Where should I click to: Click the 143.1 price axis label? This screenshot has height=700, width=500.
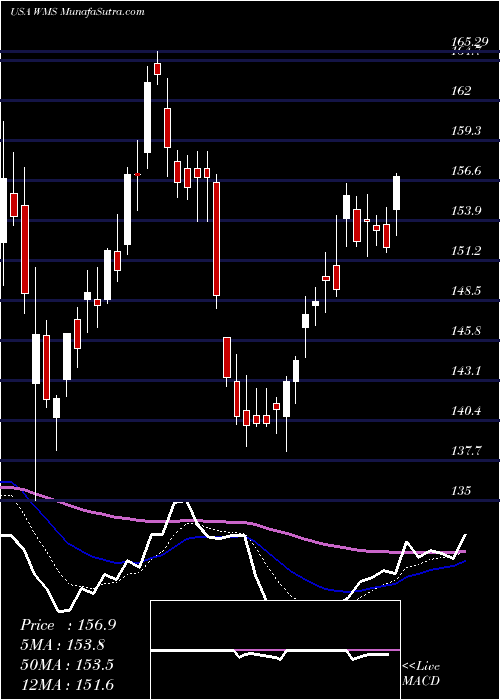point(466,371)
